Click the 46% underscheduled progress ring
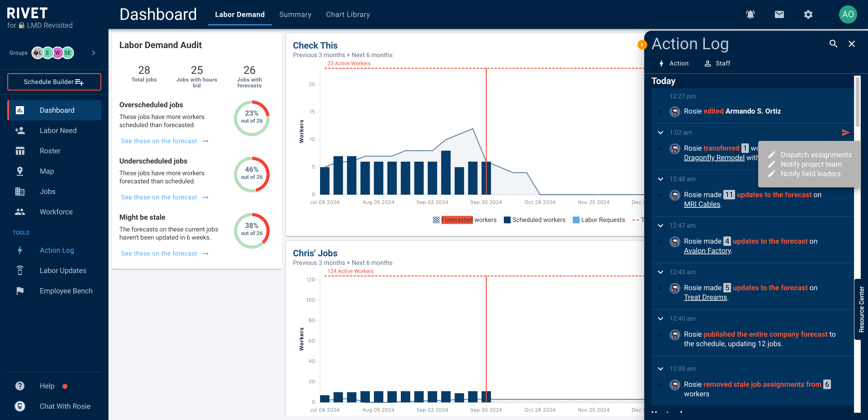The width and height of the screenshot is (868, 420). click(252, 174)
